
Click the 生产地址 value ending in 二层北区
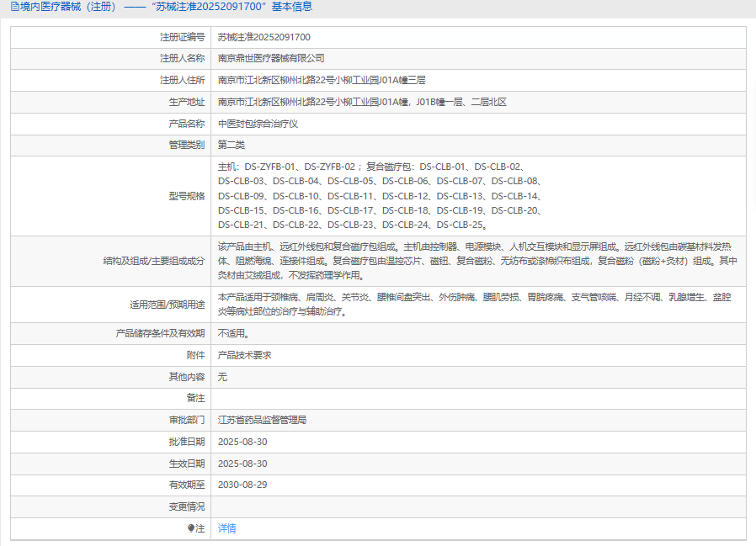coord(362,102)
